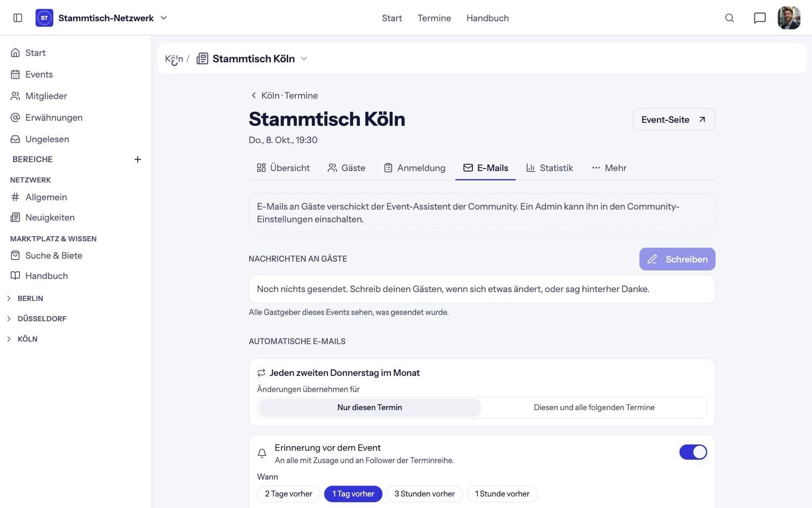Open the Allgemein channel
This screenshot has height=508, width=812.
76,197
